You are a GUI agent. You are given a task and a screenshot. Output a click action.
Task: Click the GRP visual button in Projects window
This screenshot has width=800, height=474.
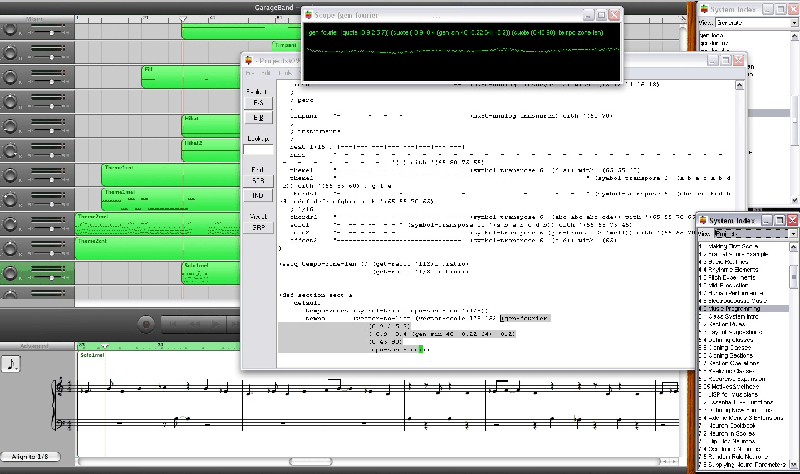tap(258, 228)
